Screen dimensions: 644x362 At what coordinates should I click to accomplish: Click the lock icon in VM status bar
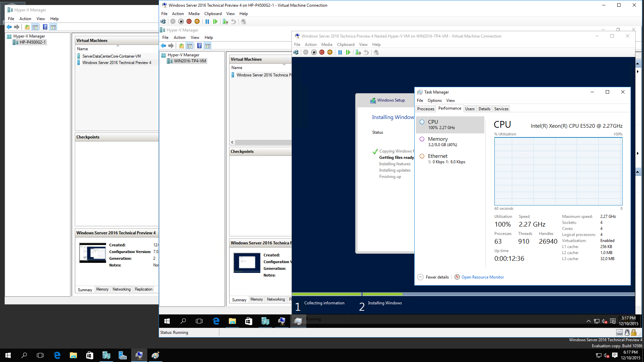pos(634,333)
